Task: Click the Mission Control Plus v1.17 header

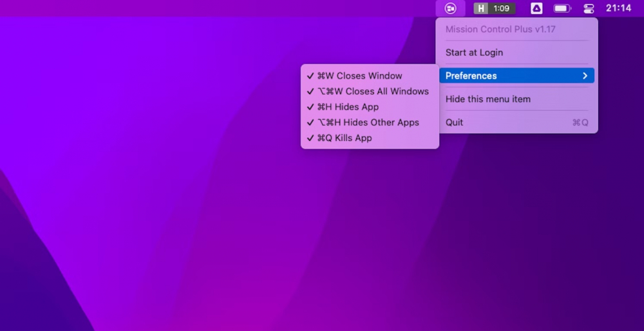Action: point(500,30)
